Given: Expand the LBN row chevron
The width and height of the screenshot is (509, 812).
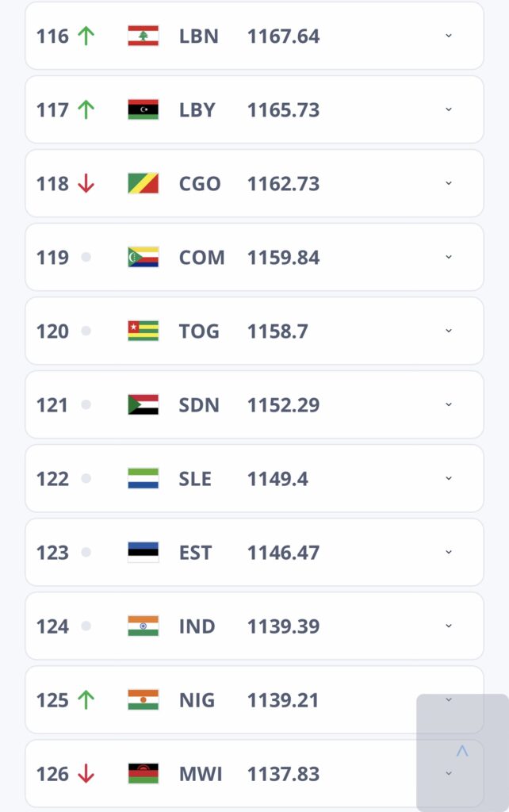Looking at the screenshot, I should click(x=449, y=36).
